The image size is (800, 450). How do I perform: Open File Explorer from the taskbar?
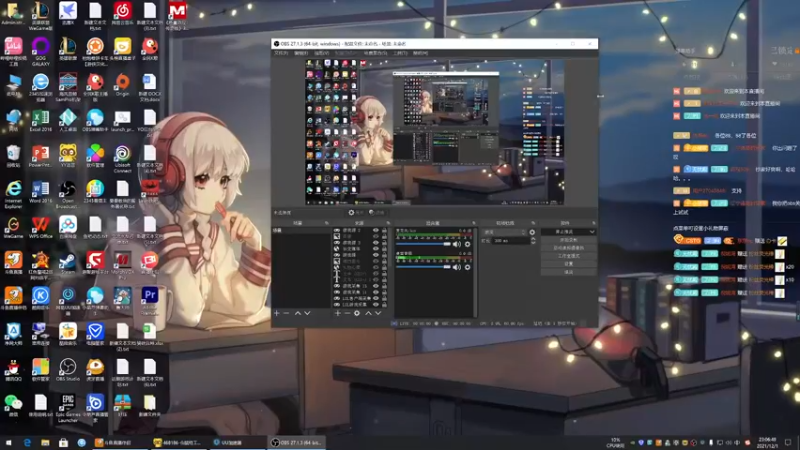45,442
